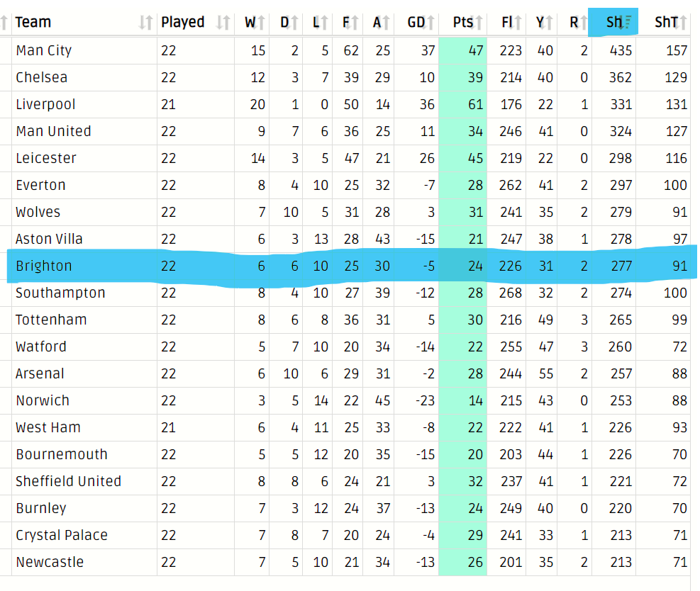Sort by losses using L arrow
This screenshot has width=700, height=591.
tap(323, 22)
